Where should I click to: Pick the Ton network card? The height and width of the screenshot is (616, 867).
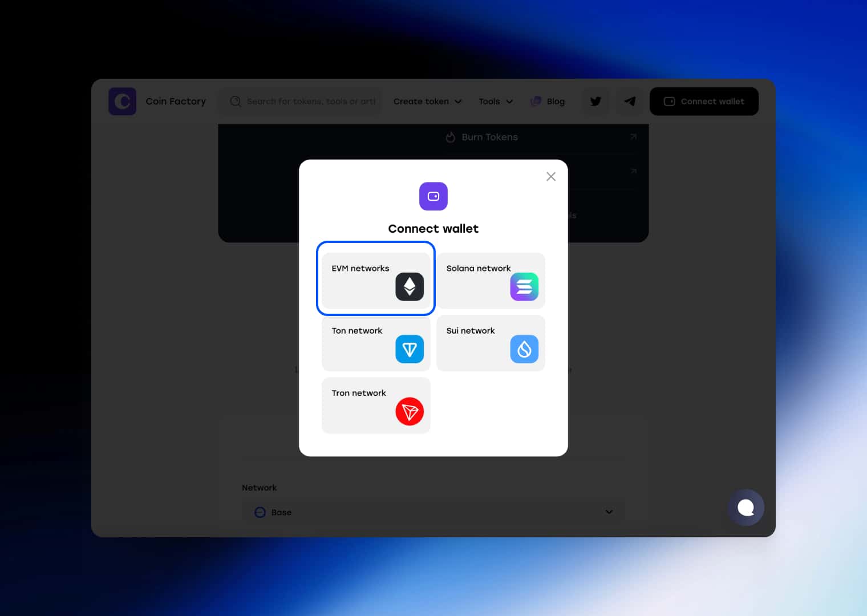tap(376, 343)
